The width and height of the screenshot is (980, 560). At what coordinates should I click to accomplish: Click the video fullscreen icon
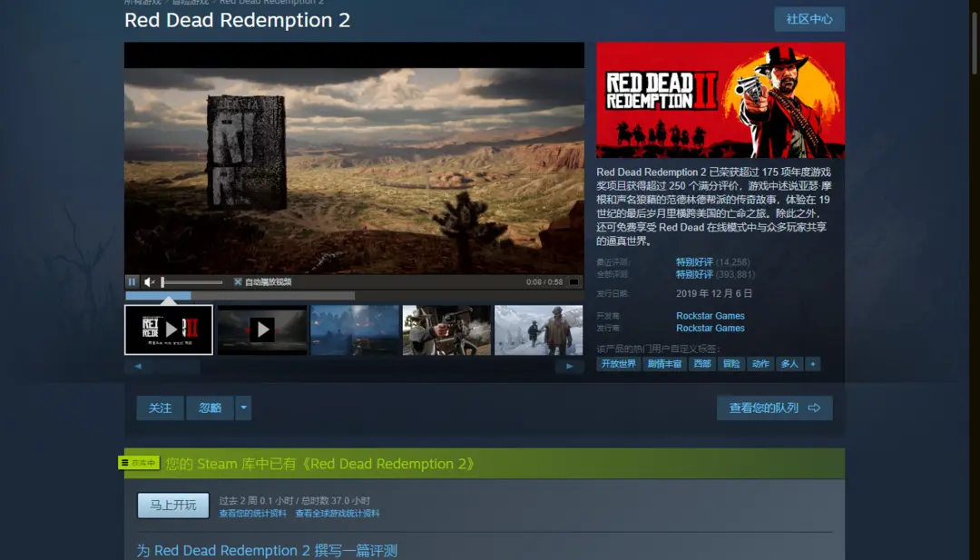(x=573, y=282)
